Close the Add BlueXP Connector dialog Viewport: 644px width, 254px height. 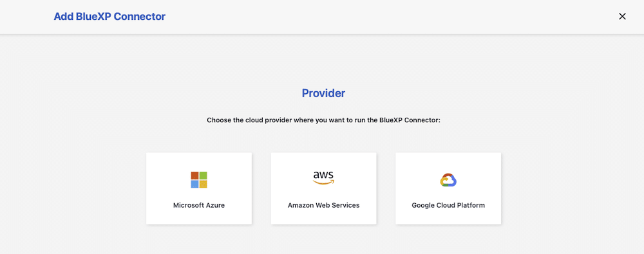[x=622, y=17]
